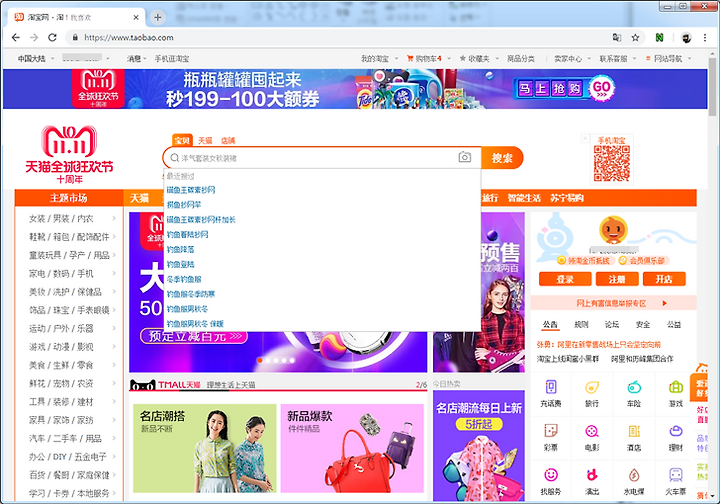Screen dimensions: 720x504
Task: Click the 注册 register button
Action: coord(617,279)
